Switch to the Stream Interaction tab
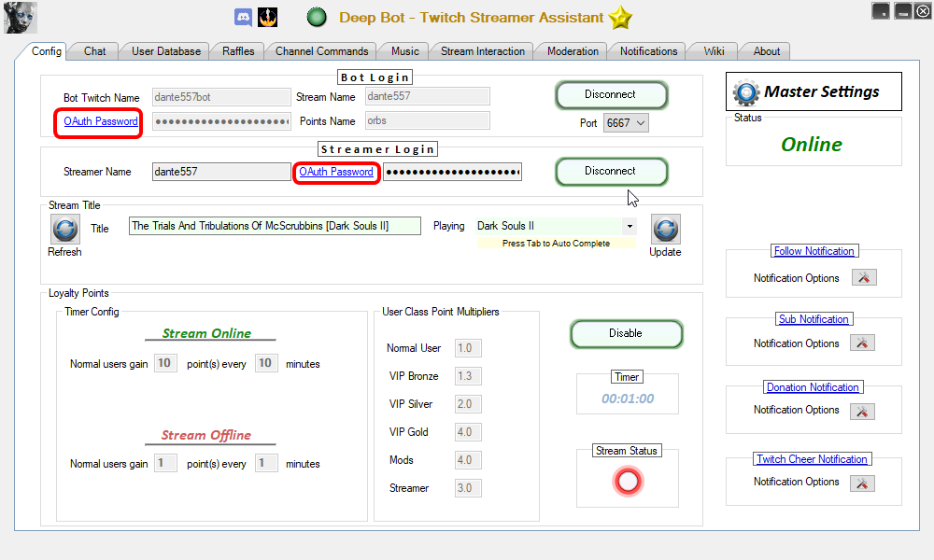The width and height of the screenshot is (934, 560). pos(483,51)
